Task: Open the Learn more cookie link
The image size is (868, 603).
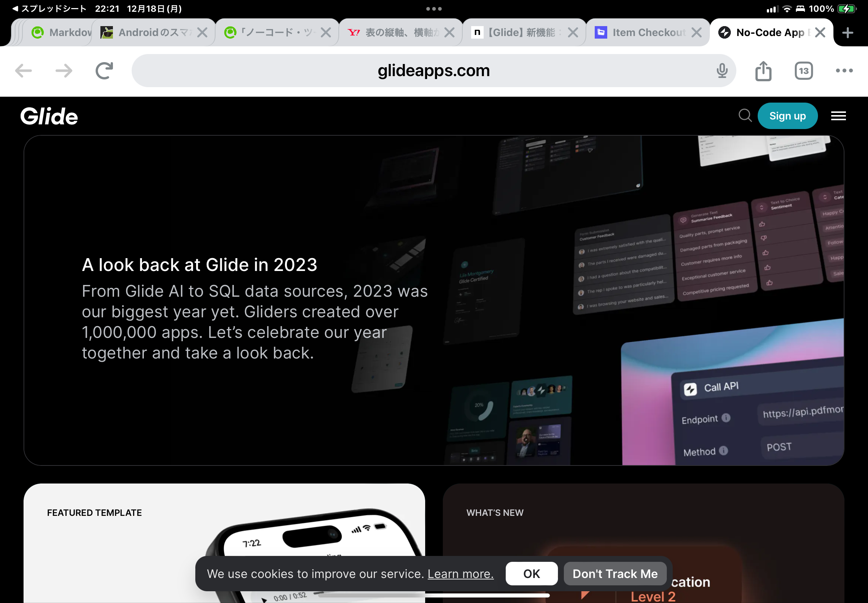Action: click(460, 574)
